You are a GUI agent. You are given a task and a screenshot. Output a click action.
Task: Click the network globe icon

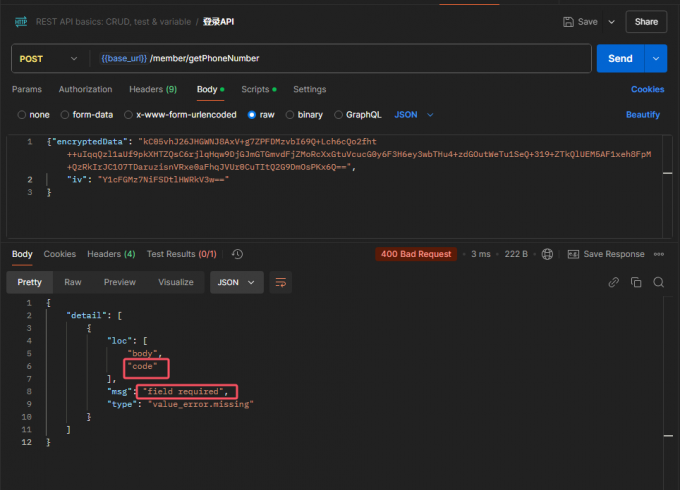[547, 254]
